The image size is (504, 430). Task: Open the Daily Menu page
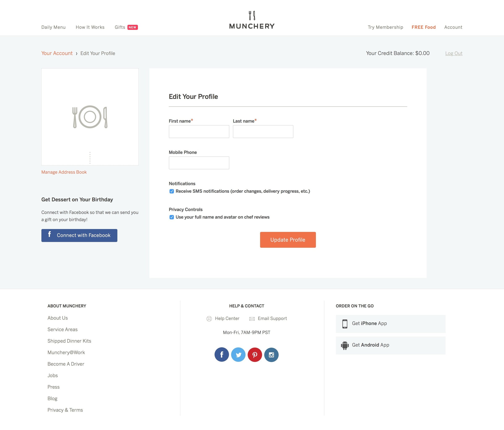tap(54, 27)
